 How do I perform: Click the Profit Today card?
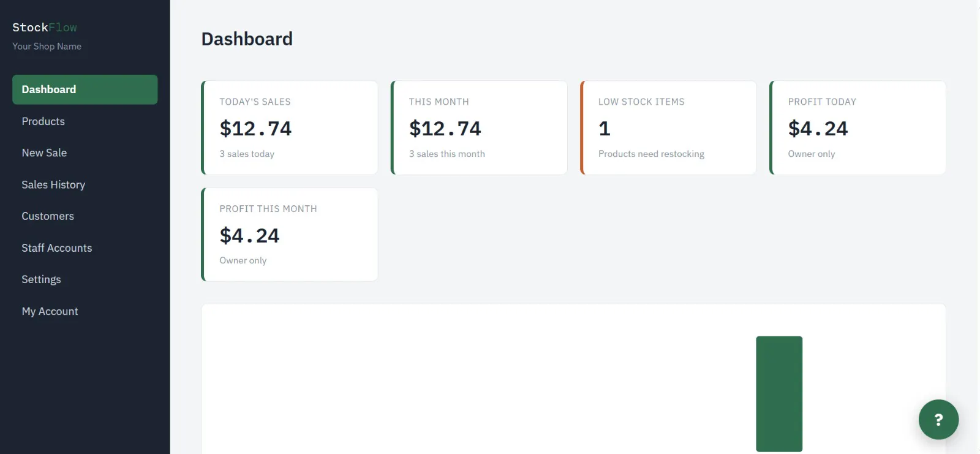[858, 127]
